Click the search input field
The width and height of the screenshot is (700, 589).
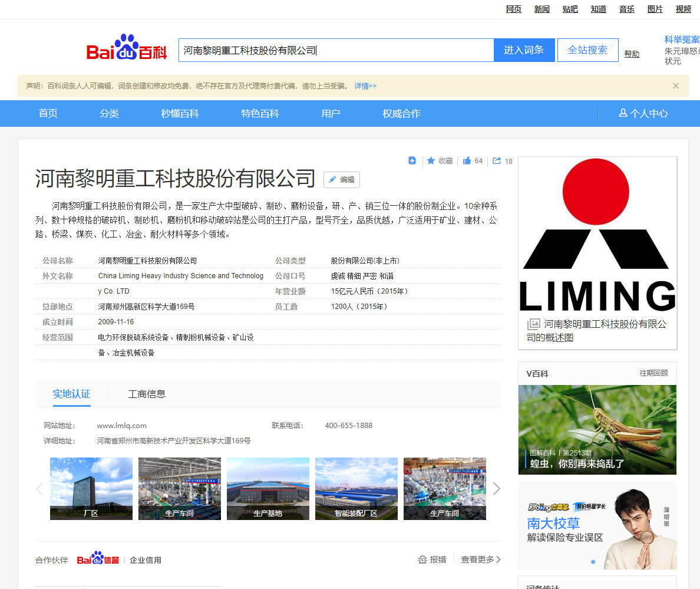(336, 50)
